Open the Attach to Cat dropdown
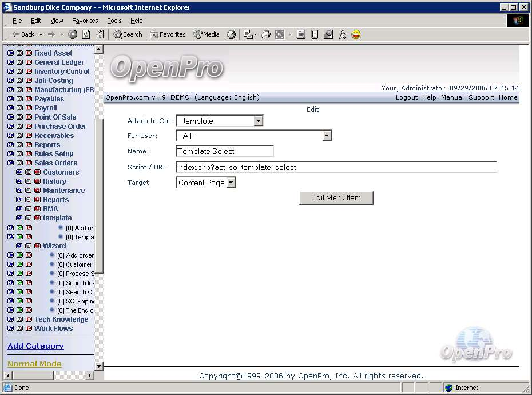Screen dimensions: 532x395 [x=258, y=121]
